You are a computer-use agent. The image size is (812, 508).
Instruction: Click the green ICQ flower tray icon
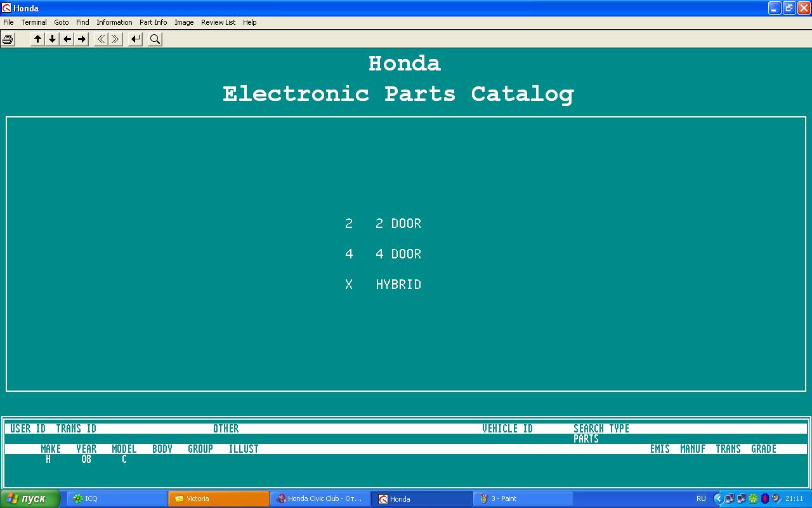pyautogui.click(x=753, y=498)
